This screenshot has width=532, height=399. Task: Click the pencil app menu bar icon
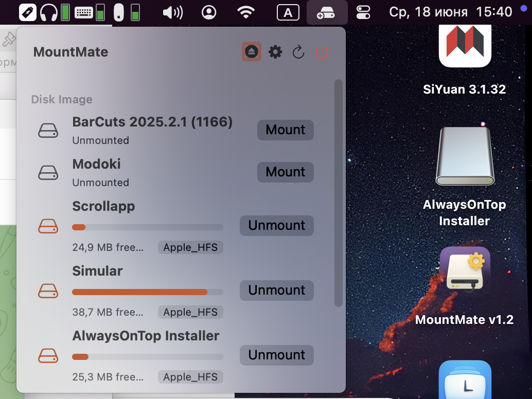(x=27, y=12)
